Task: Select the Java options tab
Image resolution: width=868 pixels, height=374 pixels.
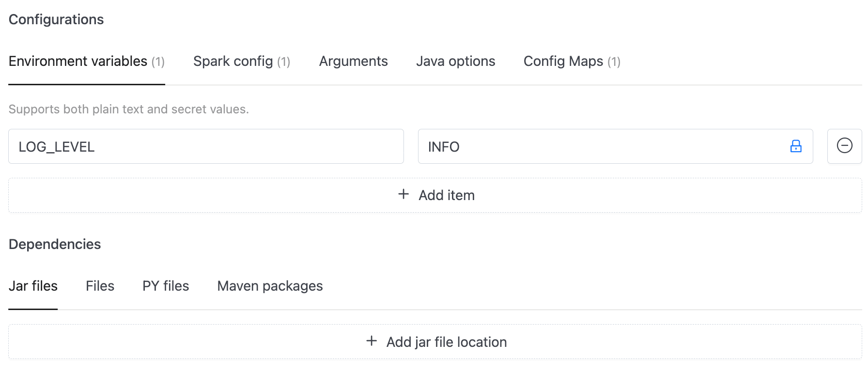Action: click(x=455, y=62)
